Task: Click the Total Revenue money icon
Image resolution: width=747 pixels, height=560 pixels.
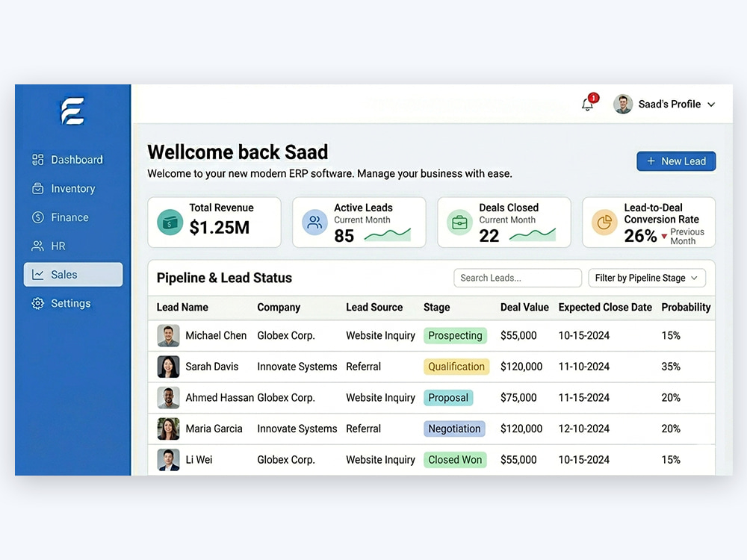Action: tap(170, 223)
